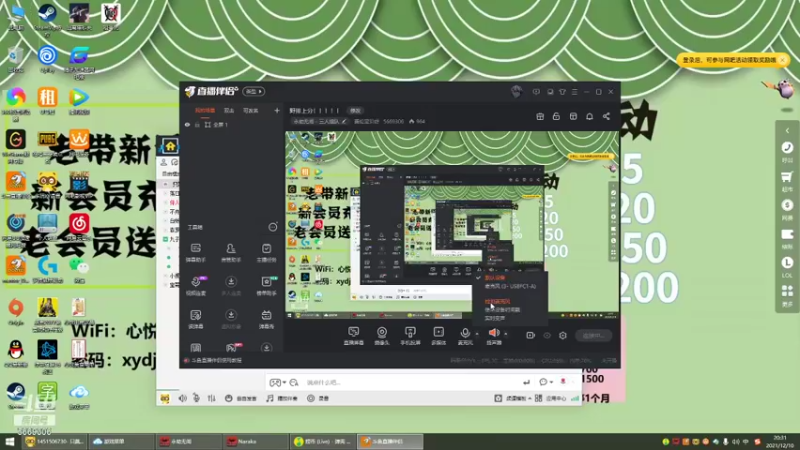
Task: Add a 手机投屏 phone cast source
Action: [x=410, y=336]
